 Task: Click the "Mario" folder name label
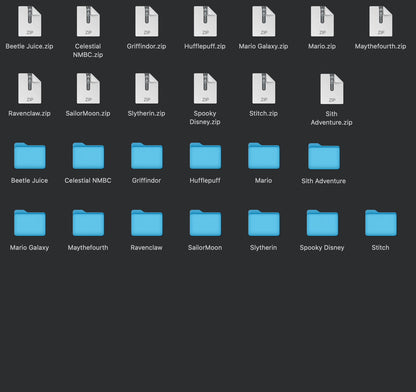[x=263, y=180]
